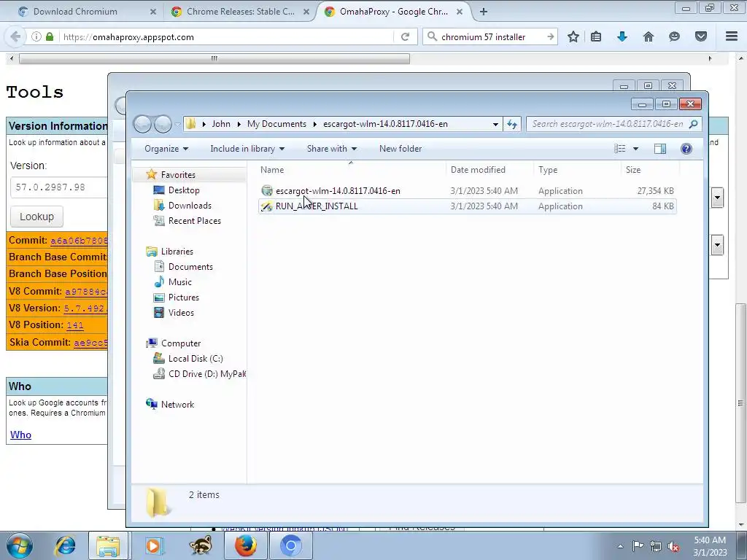The width and height of the screenshot is (747, 560).
Task: Click the Version input field on the page
Action: 59,187
